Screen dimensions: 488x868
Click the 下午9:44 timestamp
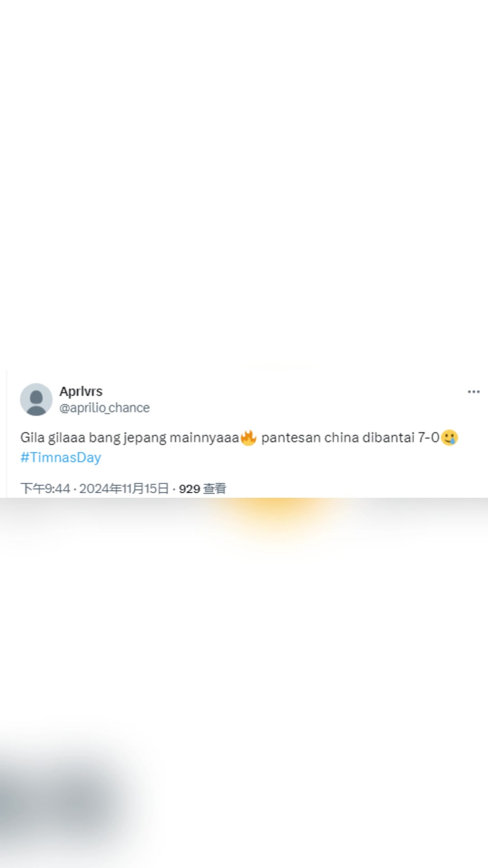(45, 488)
